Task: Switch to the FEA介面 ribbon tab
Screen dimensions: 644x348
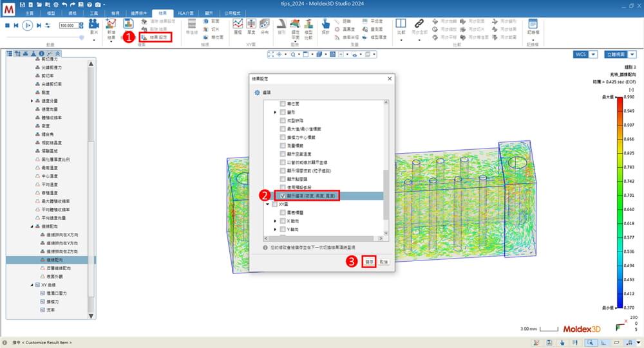Action: (x=185, y=13)
